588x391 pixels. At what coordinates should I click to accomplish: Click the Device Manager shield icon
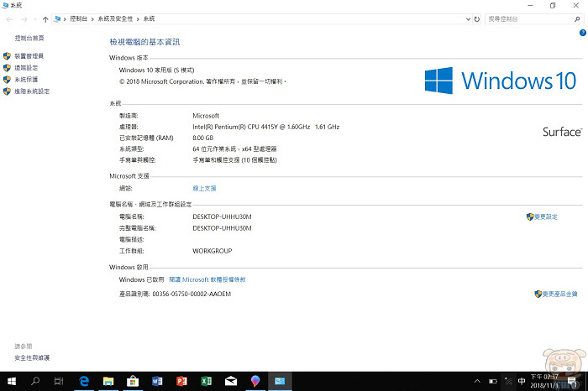coord(7,56)
